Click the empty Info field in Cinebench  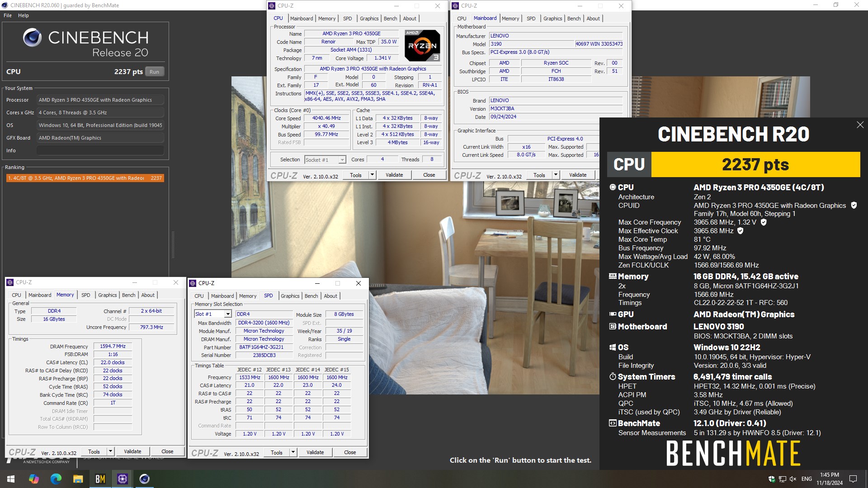(100, 150)
